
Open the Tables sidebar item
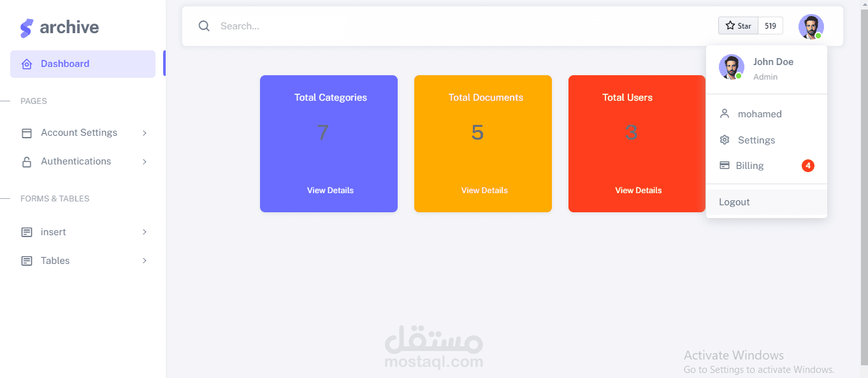coord(83,261)
